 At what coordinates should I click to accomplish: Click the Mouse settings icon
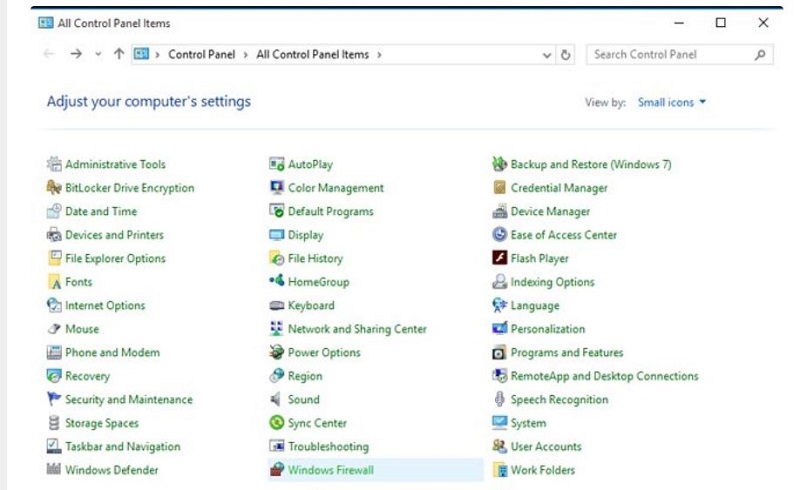tap(54, 328)
